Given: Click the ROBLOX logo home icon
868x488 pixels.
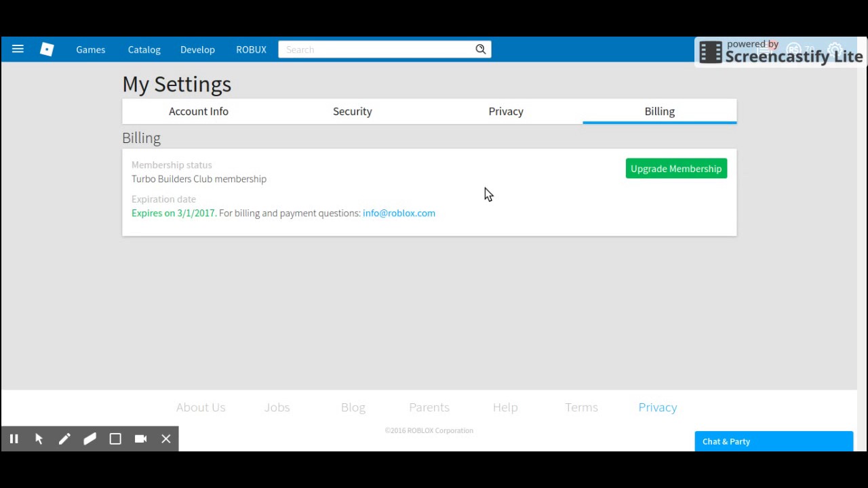Looking at the screenshot, I should point(47,49).
